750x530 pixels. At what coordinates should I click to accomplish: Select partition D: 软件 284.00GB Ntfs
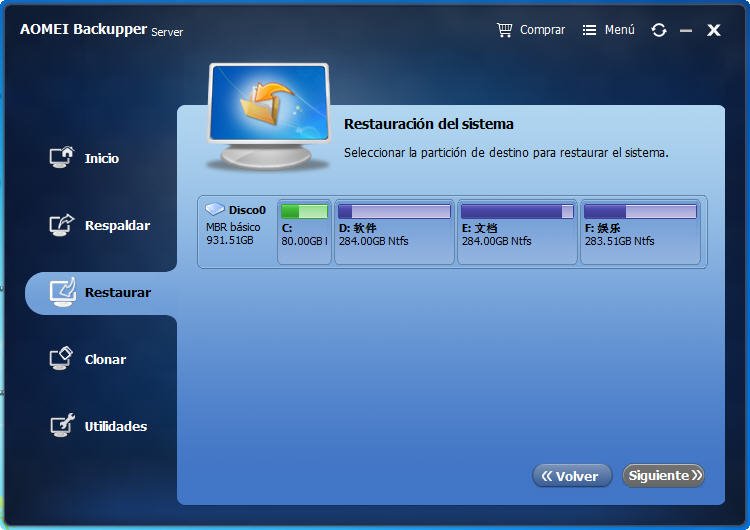(394, 232)
